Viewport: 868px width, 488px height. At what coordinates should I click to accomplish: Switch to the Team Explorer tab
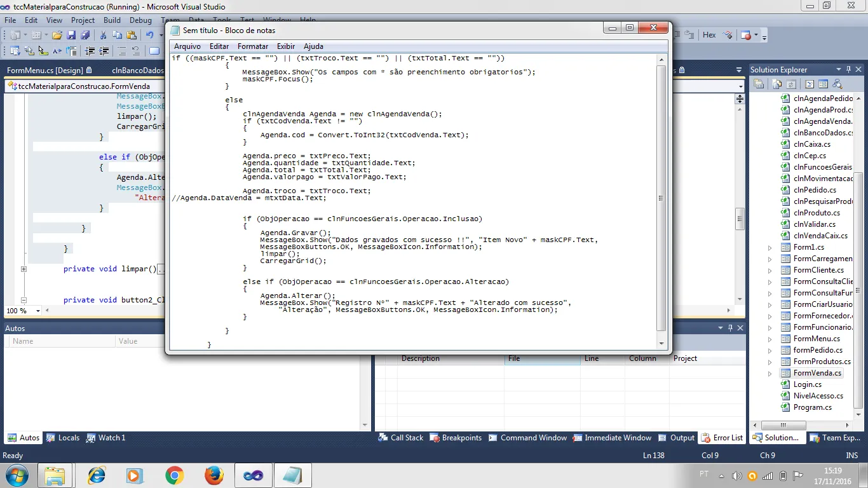pyautogui.click(x=835, y=438)
